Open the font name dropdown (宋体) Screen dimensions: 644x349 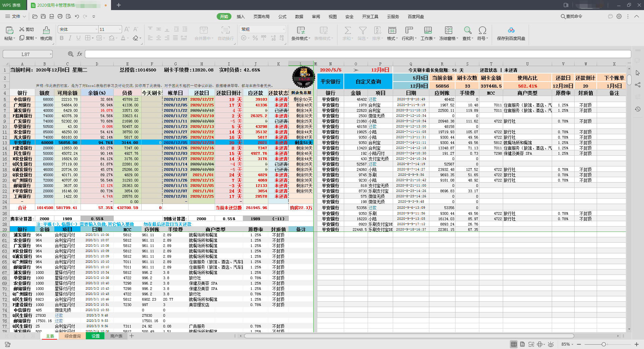[96, 30]
